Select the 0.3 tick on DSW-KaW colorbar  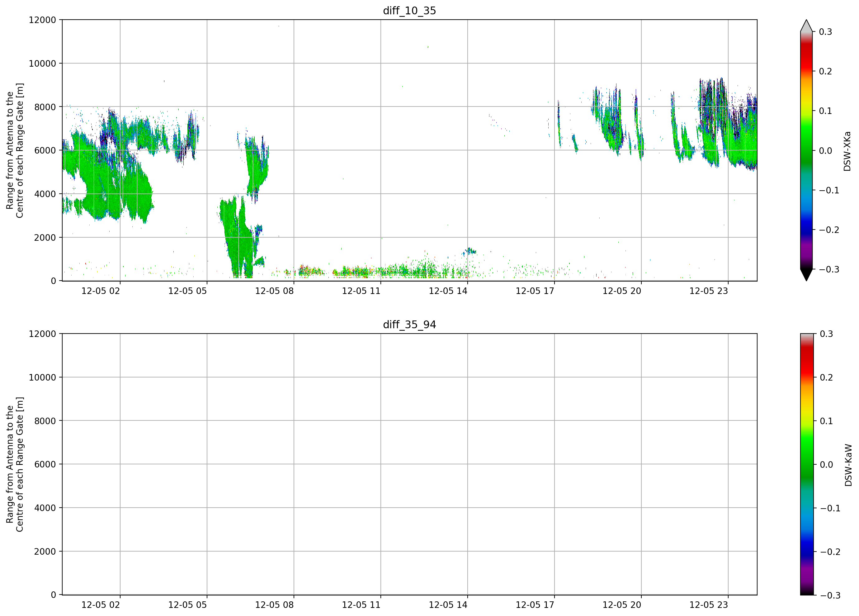point(826,334)
